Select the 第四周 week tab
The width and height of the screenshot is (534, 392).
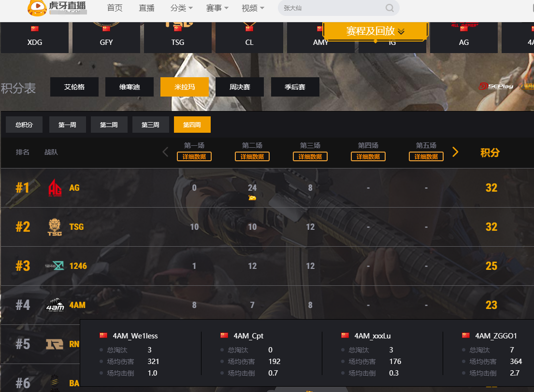click(192, 125)
